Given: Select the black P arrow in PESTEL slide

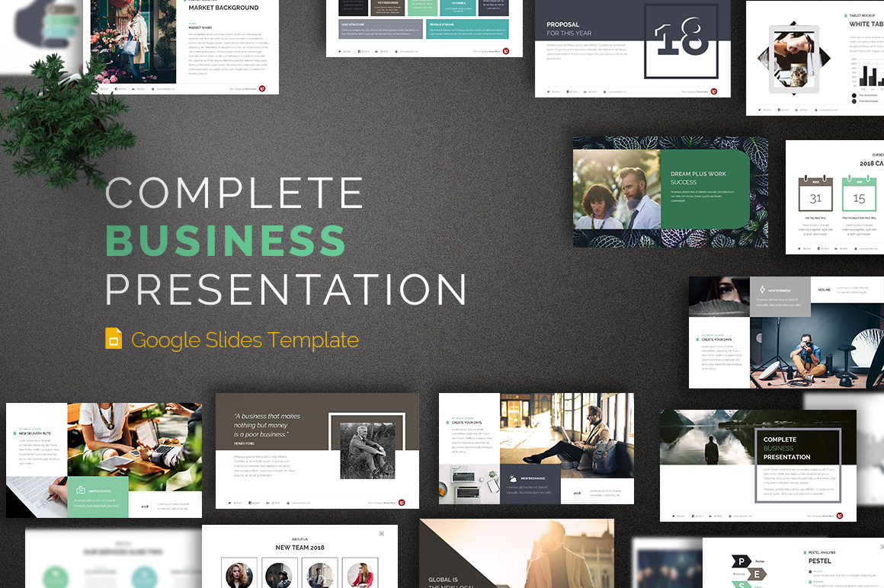Looking at the screenshot, I should (x=739, y=561).
